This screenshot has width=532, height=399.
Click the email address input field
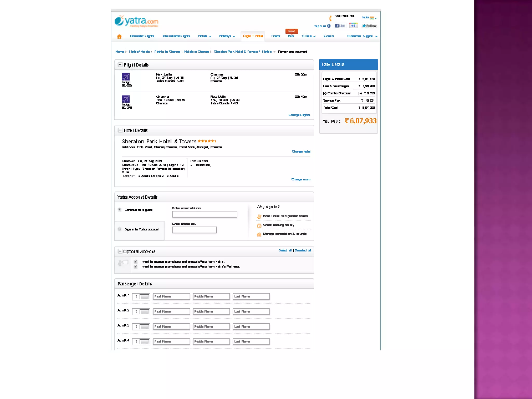click(x=204, y=214)
